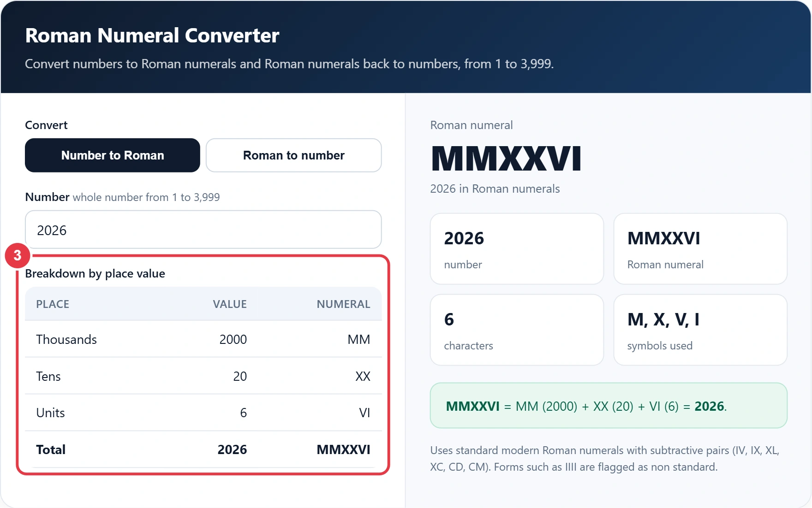Click the green formula explanation box

click(x=609, y=406)
